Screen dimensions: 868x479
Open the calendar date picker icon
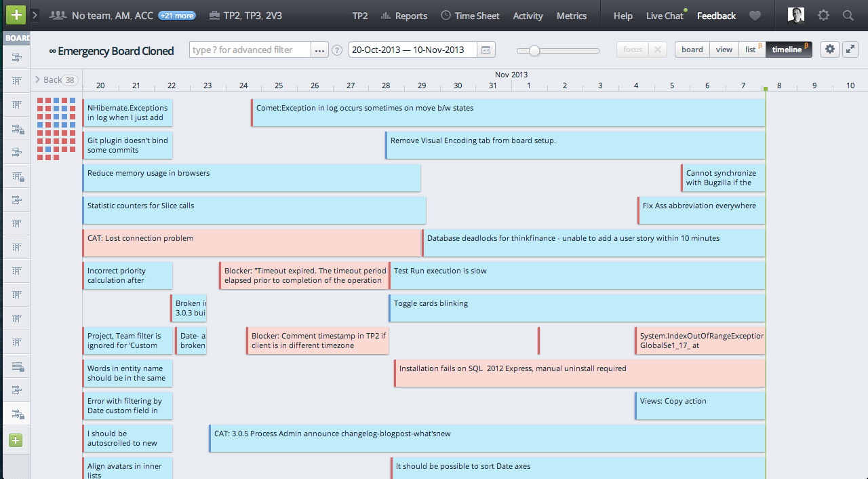point(487,50)
